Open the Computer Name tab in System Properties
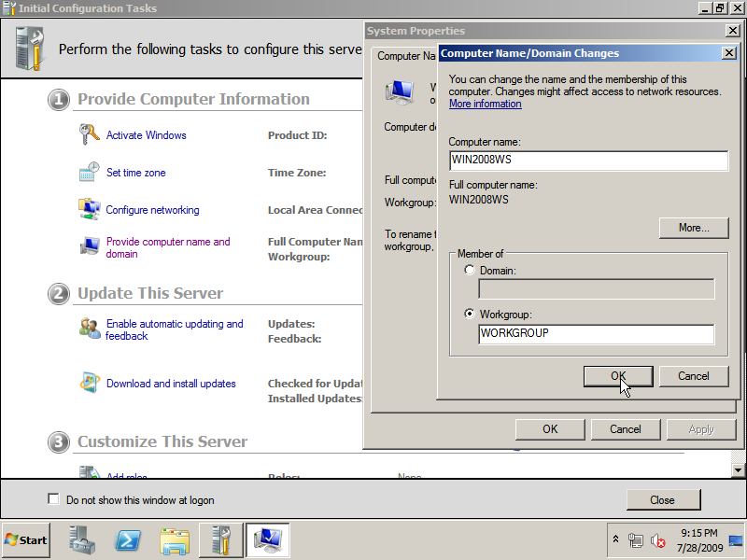Screen dimensions: 747x560 406,56
